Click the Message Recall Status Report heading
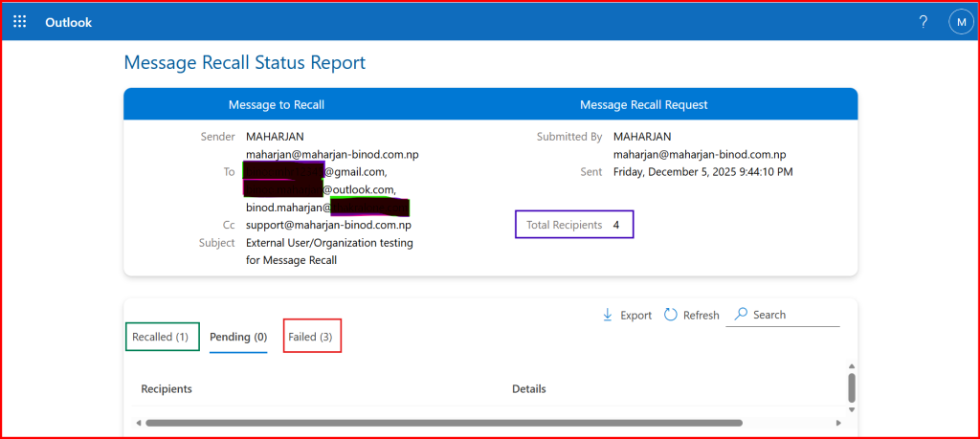This screenshot has width=980, height=439. pyautogui.click(x=245, y=63)
